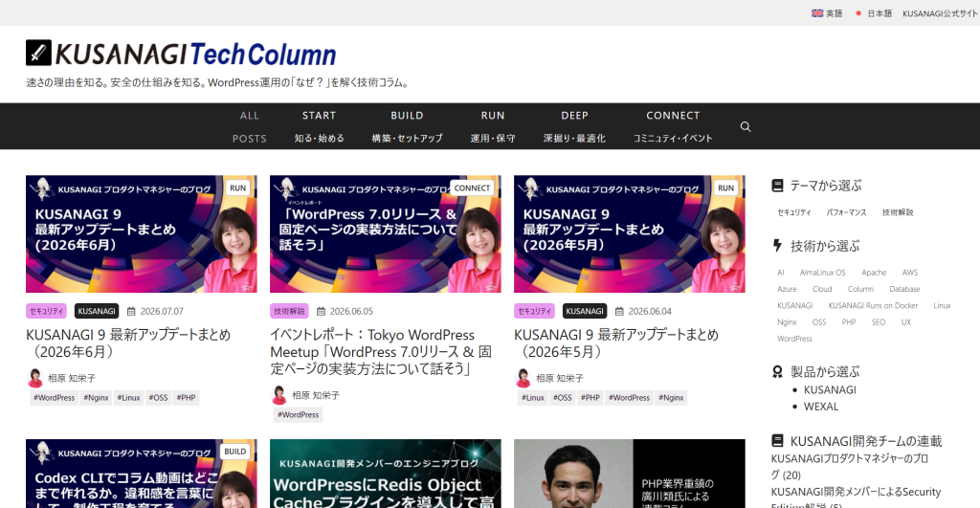Click book icon beside テーマから選ぶ
980x508 pixels.
(777, 186)
